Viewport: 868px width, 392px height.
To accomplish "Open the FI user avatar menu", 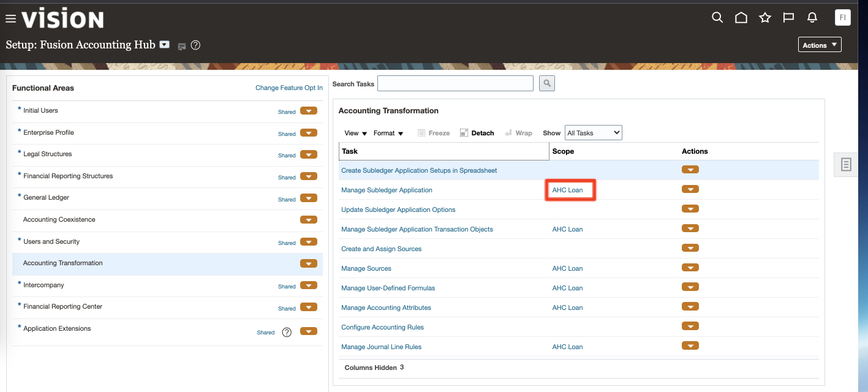I will [842, 17].
